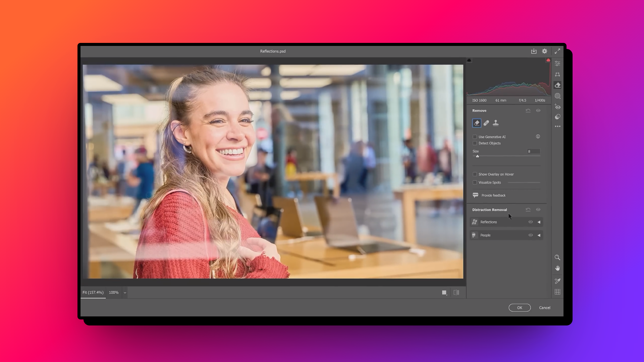Select the Clone stamp mode
The image size is (644, 362).
496,123
